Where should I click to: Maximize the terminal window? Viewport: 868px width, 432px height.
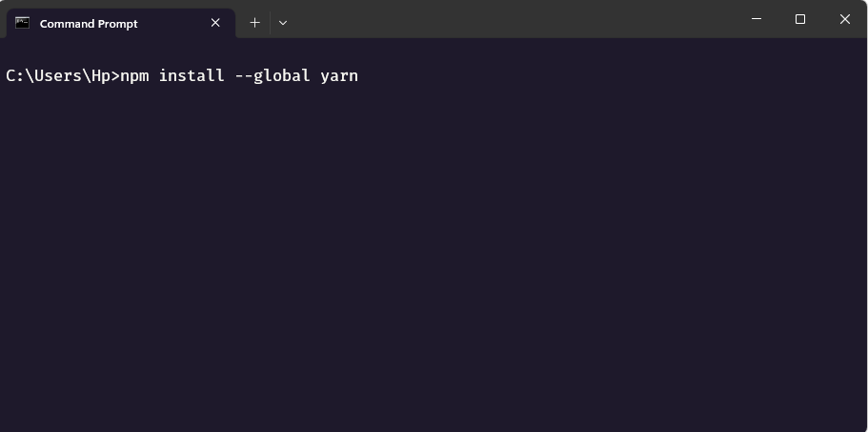pos(800,19)
